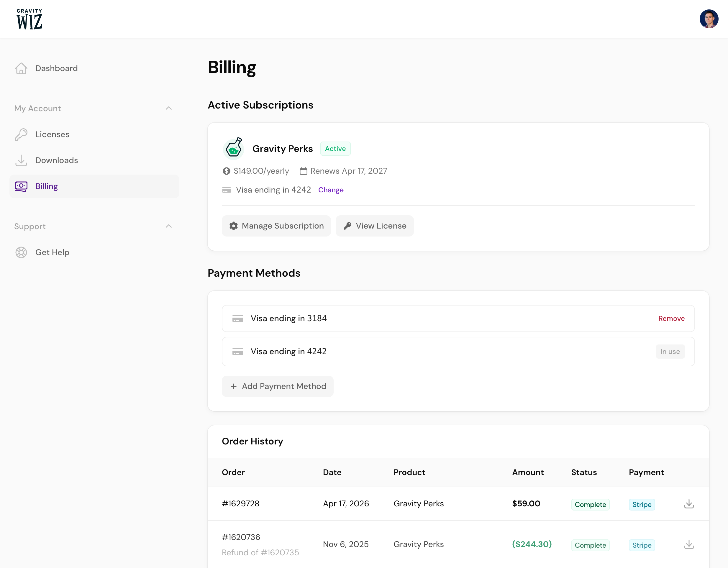The width and height of the screenshot is (728, 568).
Task: Click the Dashboard home icon
Action: coord(21,68)
